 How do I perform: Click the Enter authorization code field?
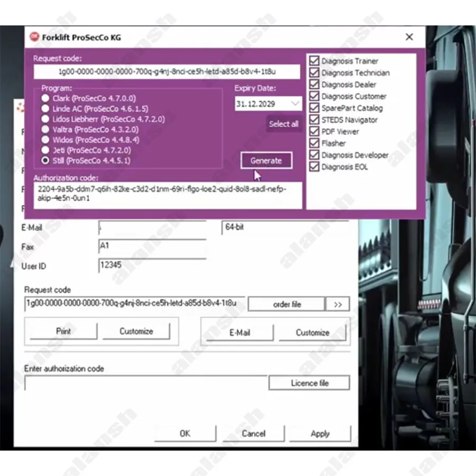point(146,383)
